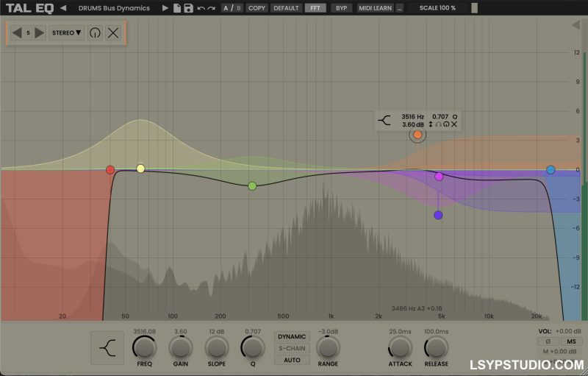Click the 100.0ms value above RELEASE
588x376 pixels.
436,331
